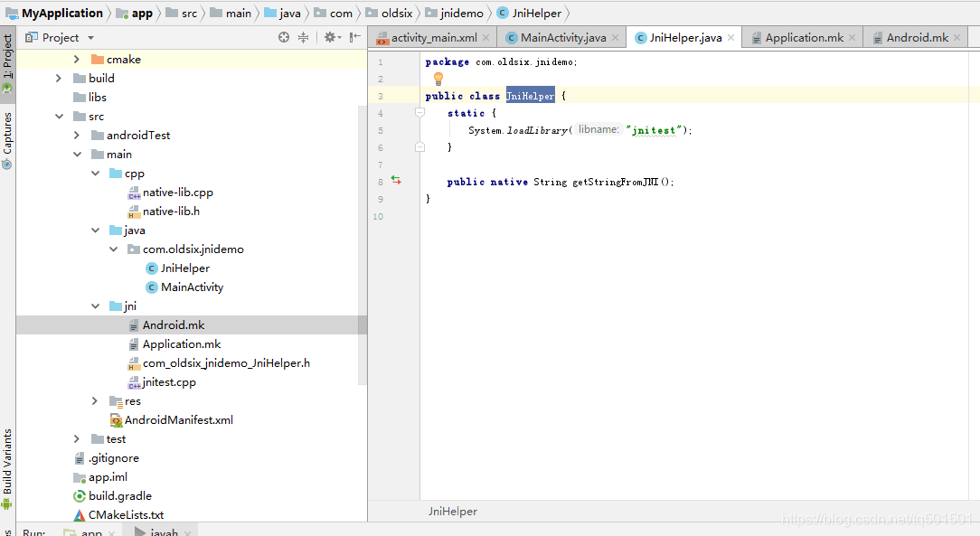
Task: Close the MainActivity.java tab
Action: click(x=615, y=37)
